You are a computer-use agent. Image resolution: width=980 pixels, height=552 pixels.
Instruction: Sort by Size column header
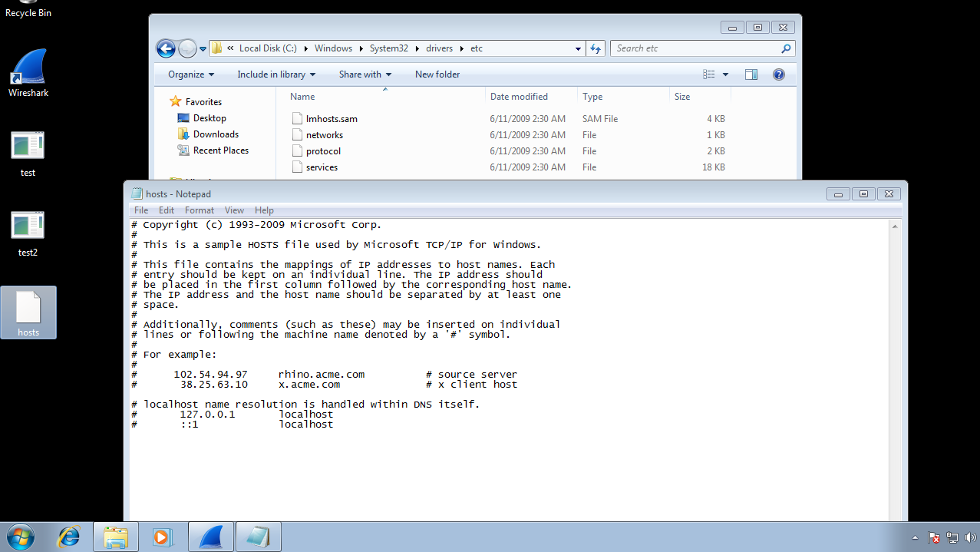[700, 97]
